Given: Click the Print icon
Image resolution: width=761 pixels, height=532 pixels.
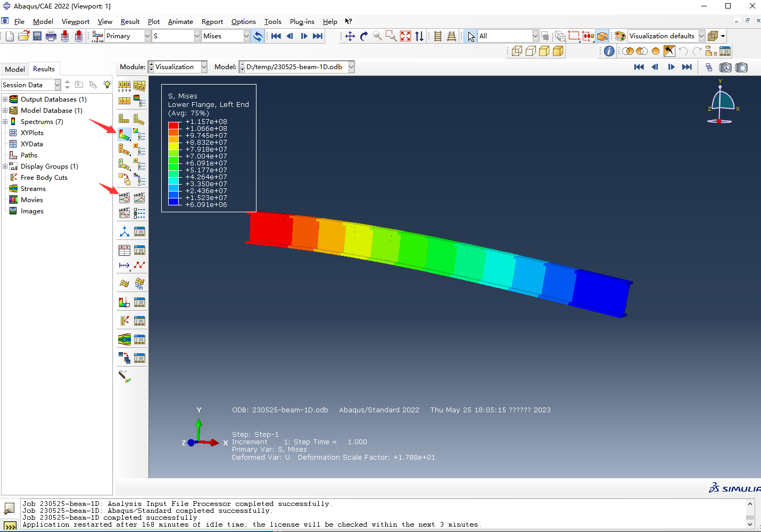Looking at the screenshot, I should click(x=51, y=36).
